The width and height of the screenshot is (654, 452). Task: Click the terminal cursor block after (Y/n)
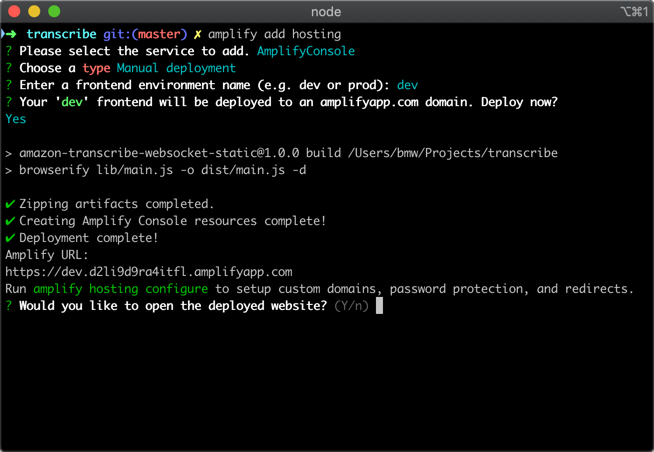(x=379, y=306)
